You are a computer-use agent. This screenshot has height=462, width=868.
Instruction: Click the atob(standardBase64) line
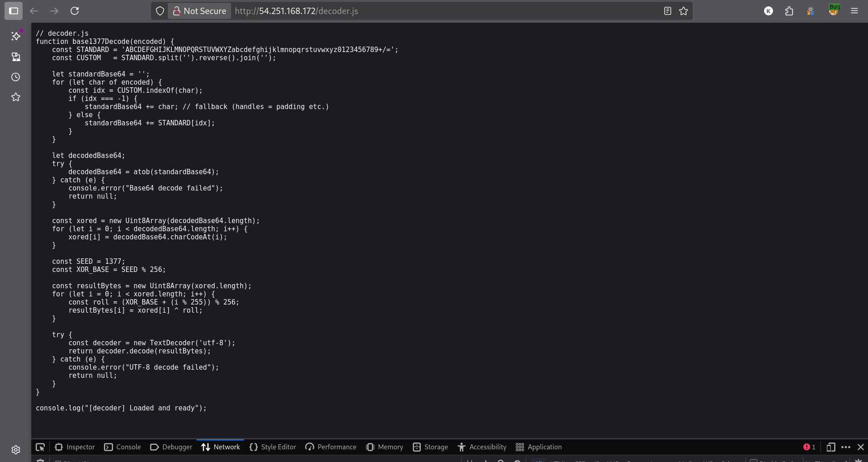tap(144, 172)
